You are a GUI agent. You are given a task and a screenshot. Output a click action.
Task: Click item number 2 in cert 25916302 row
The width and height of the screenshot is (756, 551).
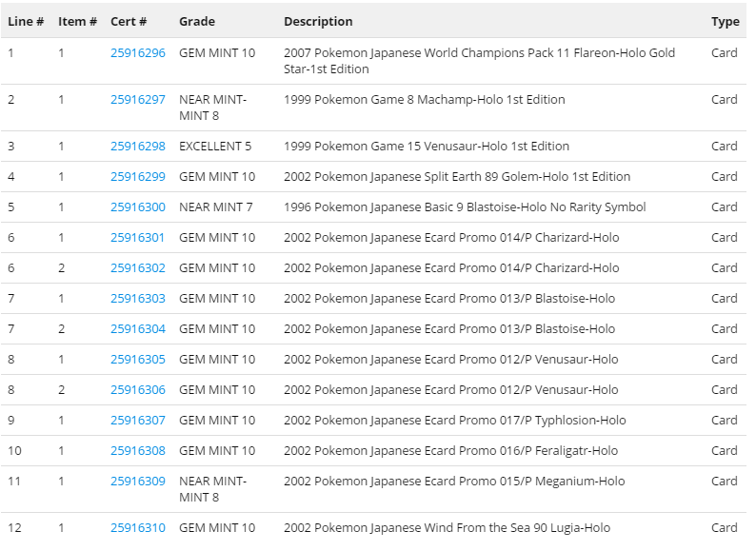[x=61, y=268]
